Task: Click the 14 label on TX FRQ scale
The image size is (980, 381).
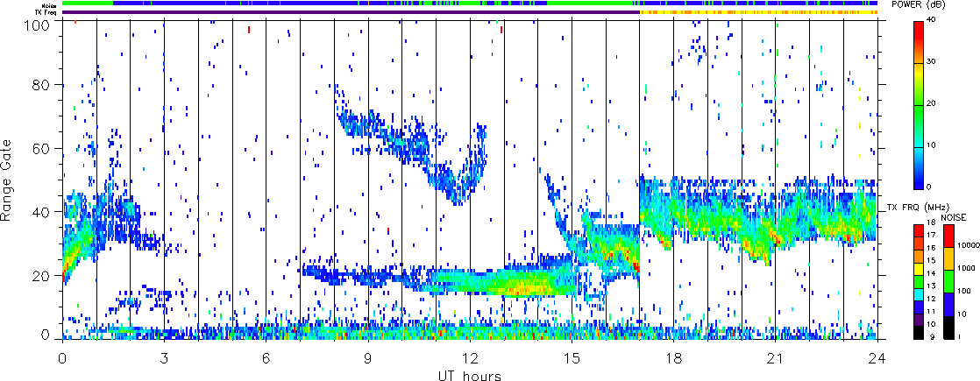Action: (931, 273)
